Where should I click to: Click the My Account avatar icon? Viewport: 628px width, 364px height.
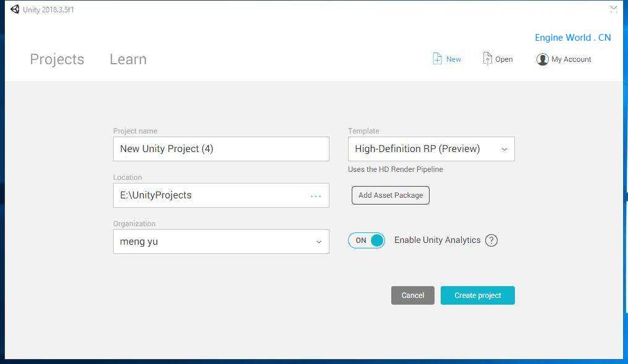542,59
